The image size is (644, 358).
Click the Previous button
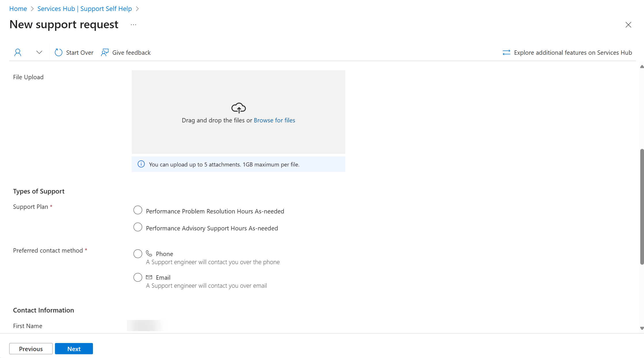point(31,348)
